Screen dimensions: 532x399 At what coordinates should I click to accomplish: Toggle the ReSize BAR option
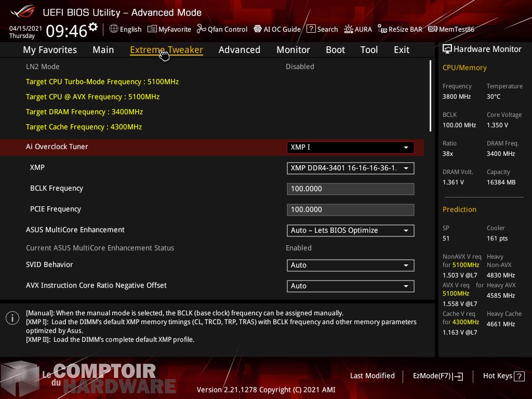tap(400, 29)
